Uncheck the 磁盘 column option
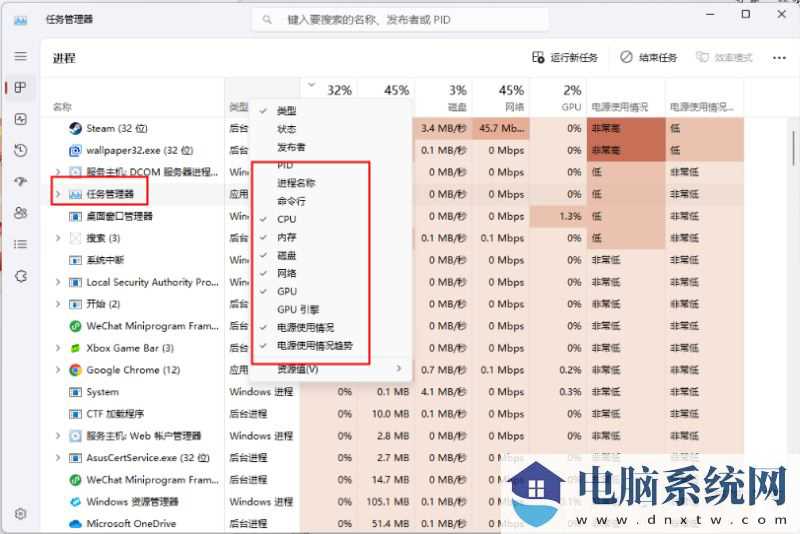800x534 pixels. click(330, 255)
